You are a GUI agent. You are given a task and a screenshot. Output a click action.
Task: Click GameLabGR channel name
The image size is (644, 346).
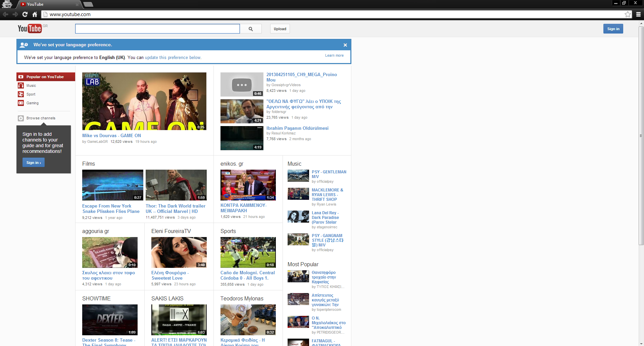pyautogui.click(x=98, y=141)
